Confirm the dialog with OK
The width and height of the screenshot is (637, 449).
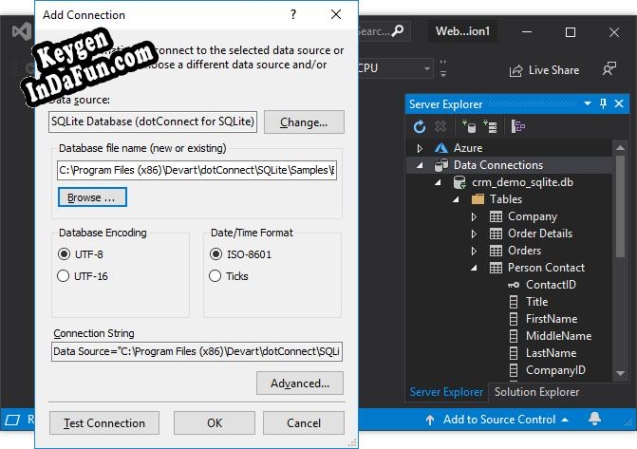[214, 423]
